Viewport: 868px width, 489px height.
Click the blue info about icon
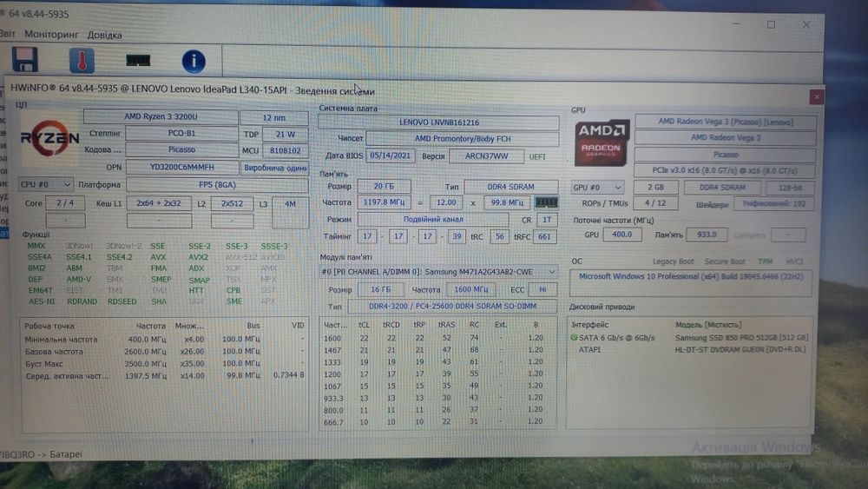194,62
